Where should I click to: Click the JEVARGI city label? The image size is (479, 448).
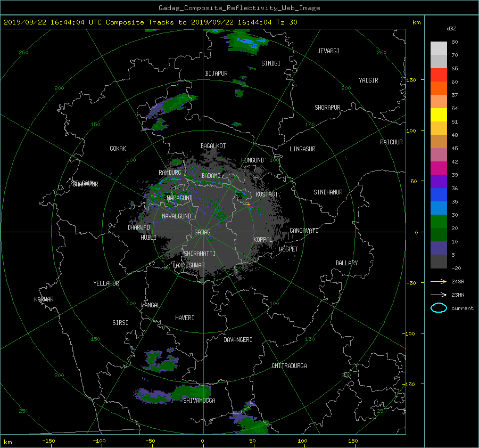(x=328, y=51)
